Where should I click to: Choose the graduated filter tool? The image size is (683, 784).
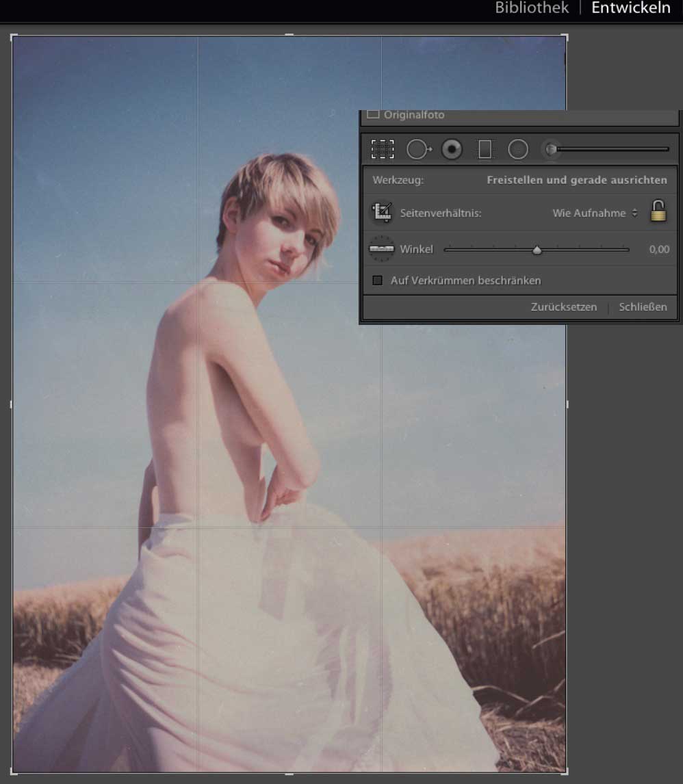[485, 149]
